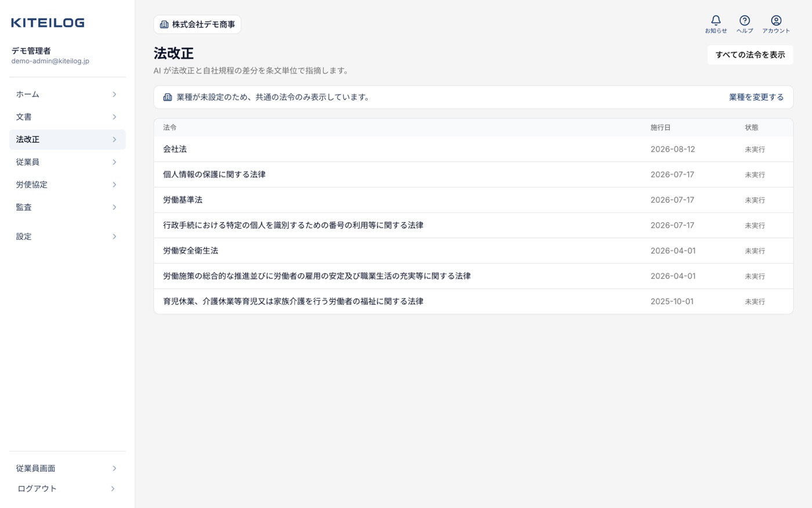Click the demo-admin@kiteilog.jp email text

50,61
